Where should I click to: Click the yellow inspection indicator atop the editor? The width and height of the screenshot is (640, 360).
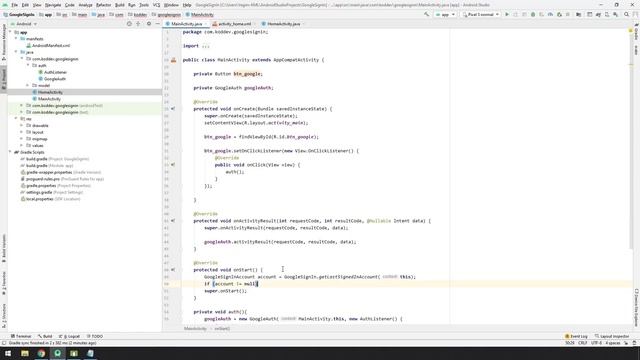[x=631, y=31]
